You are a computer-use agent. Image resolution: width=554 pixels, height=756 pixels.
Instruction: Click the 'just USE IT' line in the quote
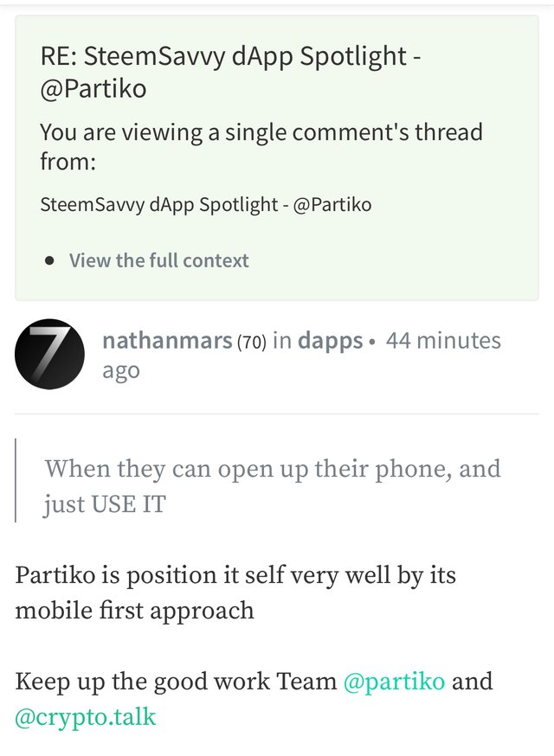(x=105, y=504)
